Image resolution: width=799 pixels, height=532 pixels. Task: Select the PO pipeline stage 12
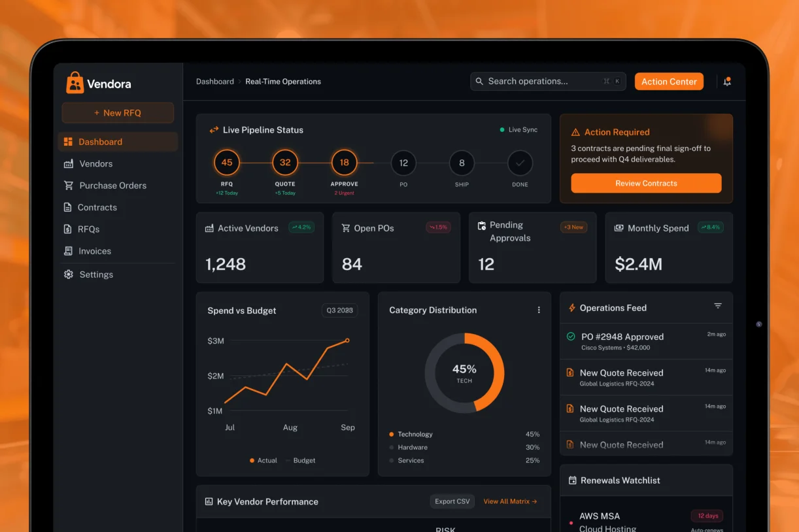click(x=403, y=163)
